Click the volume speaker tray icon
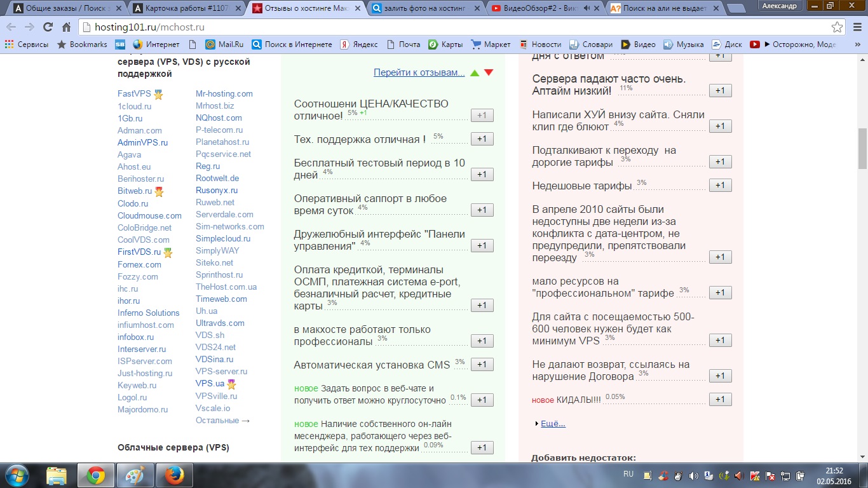Viewport: 868px width, 488px height. coord(693,475)
